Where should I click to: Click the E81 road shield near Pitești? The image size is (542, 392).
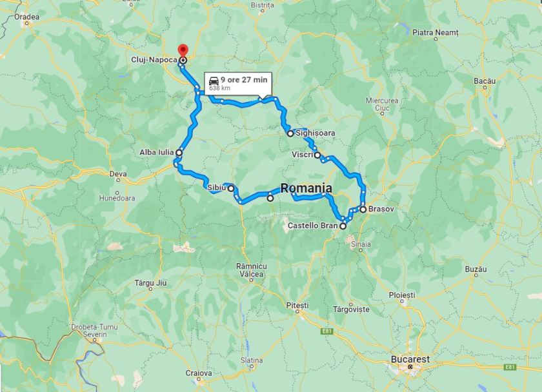coord(326,331)
